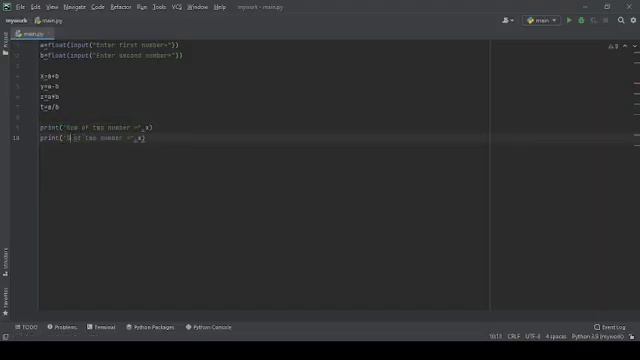Click mywork project breadcrumb
This screenshot has width=640, height=360.
pos(16,20)
